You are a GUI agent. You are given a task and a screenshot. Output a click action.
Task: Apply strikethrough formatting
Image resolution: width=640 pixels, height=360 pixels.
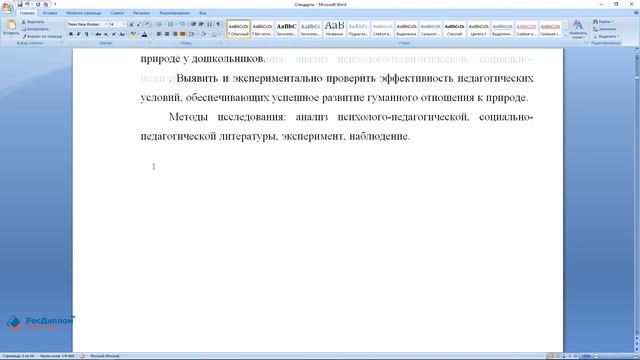[98, 34]
